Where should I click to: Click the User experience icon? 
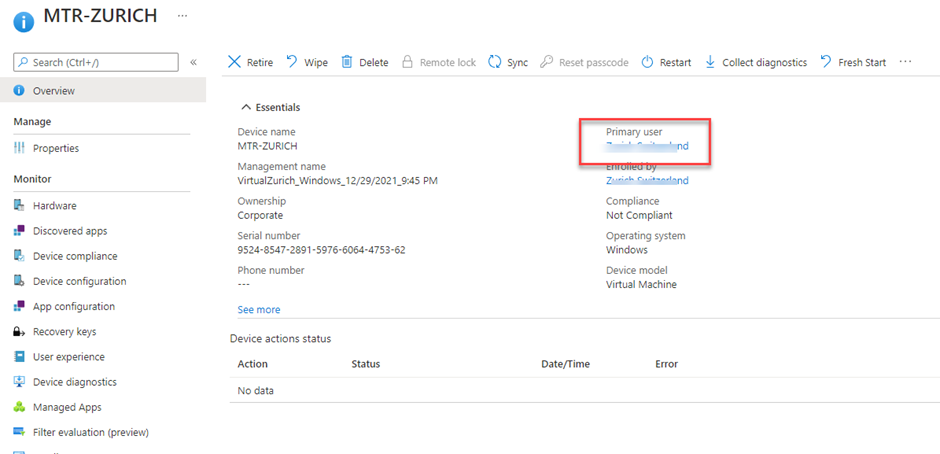click(x=19, y=357)
